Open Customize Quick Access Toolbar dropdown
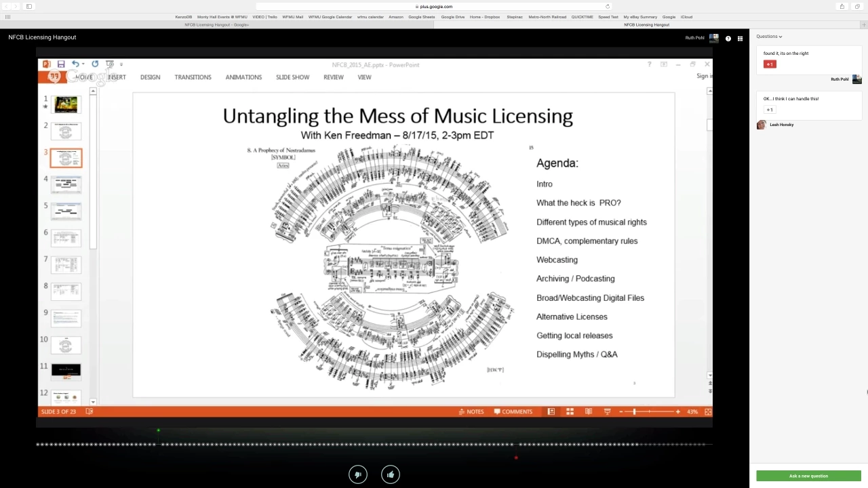Image resolution: width=868 pixels, height=488 pixels. coord(121,64)
